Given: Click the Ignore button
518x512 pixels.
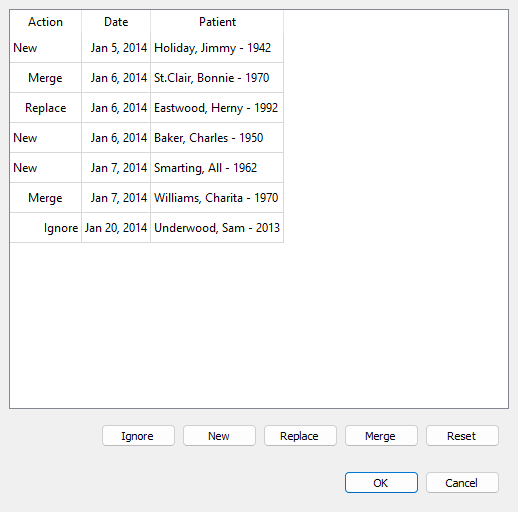Looking at the screenshot, I should [x=138, y=436].
